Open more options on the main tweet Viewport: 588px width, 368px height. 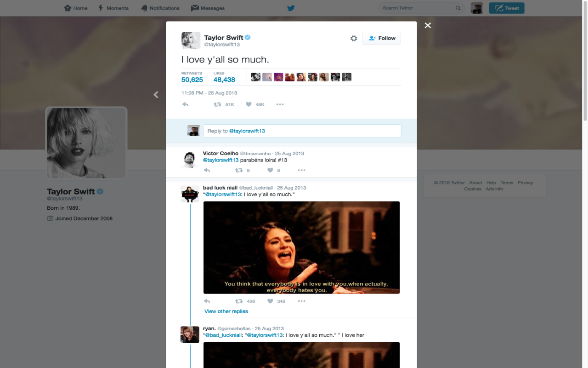280,104
